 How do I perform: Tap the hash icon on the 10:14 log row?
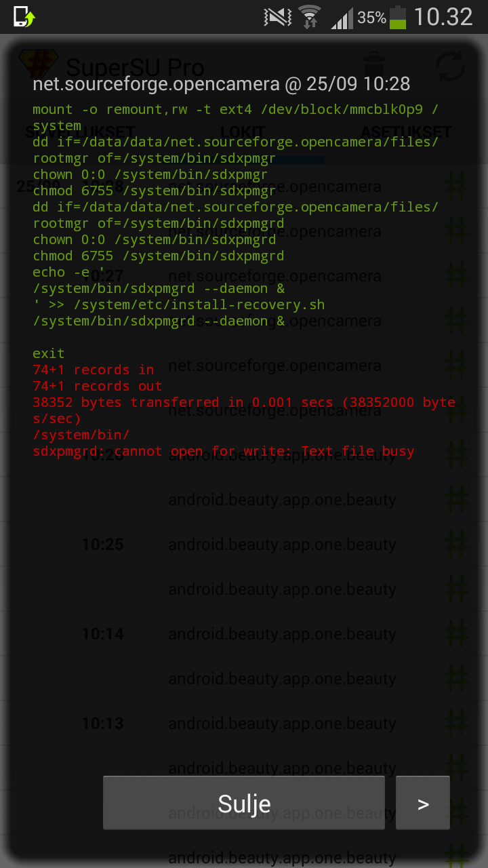457,634
